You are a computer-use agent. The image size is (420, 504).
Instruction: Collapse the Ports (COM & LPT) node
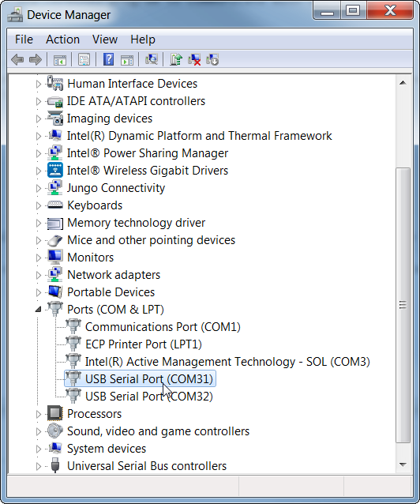coord(38,310)
